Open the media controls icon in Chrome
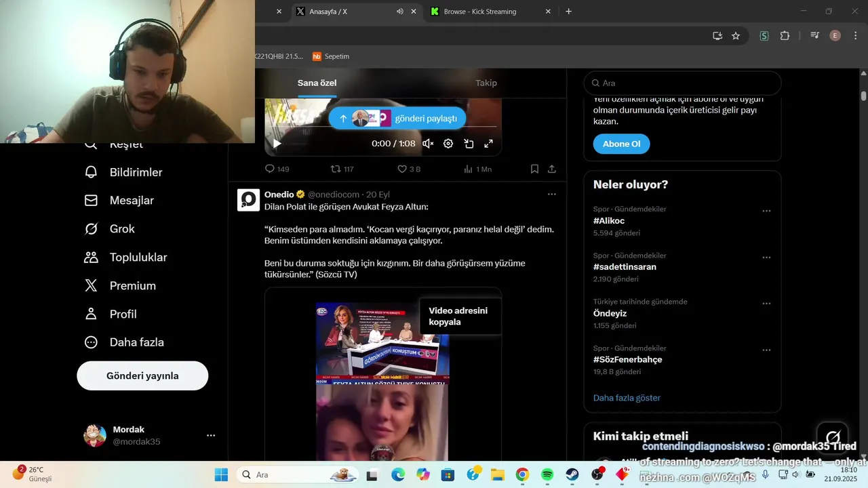 point(815,36)
